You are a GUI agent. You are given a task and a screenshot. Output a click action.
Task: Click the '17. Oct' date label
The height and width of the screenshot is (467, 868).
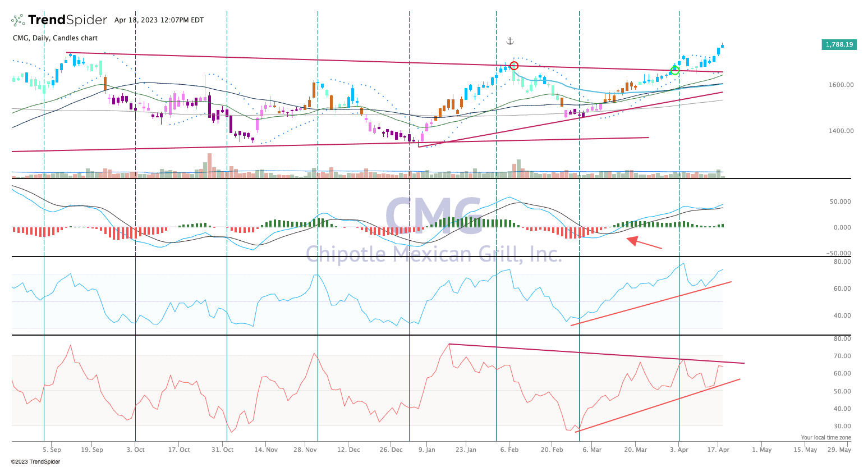(179, 450)
